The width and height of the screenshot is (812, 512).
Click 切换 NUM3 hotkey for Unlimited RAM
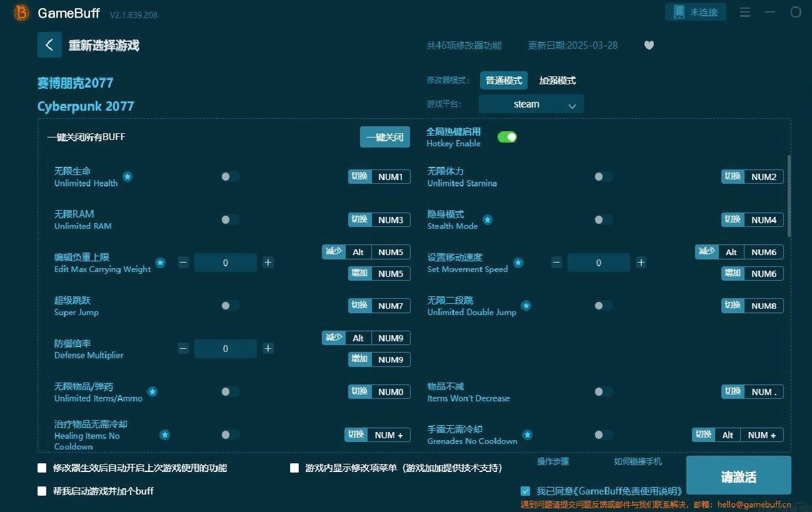(379, 219)
